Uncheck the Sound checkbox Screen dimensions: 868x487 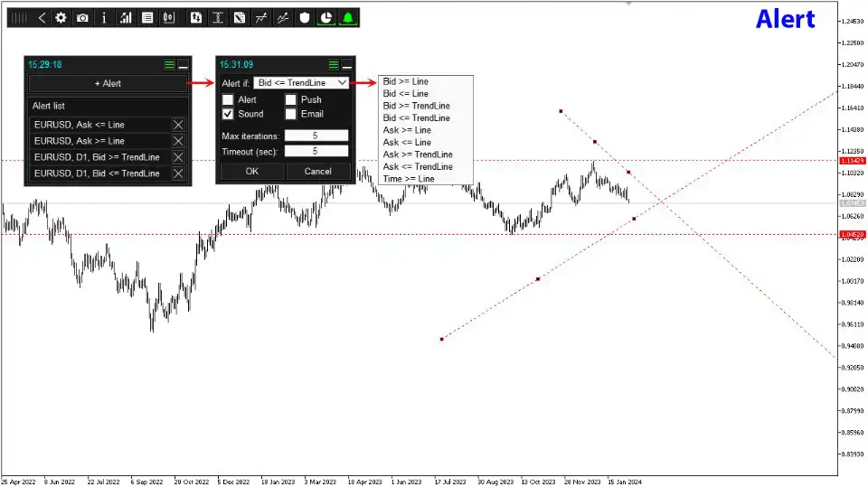[x=228, y=115]
